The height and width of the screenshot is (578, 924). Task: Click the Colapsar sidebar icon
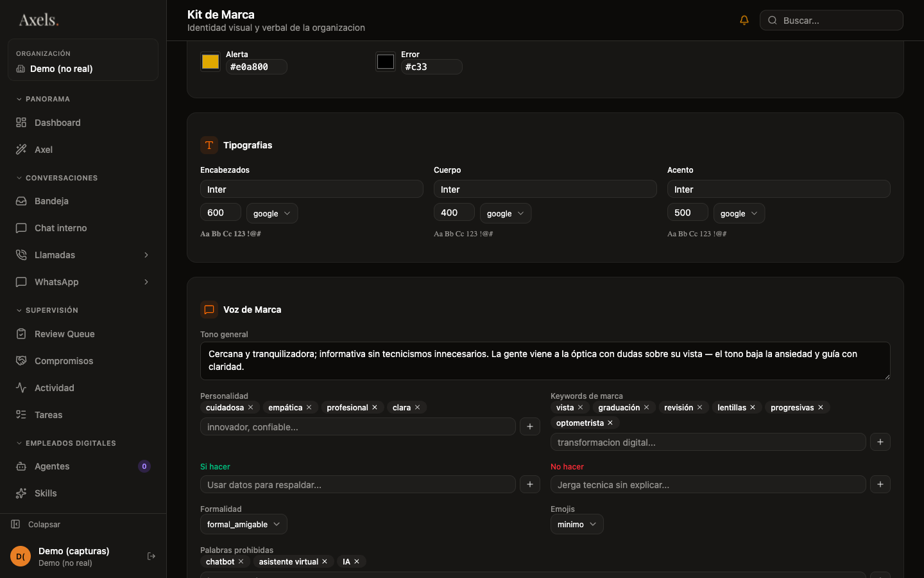pos(15,524)
